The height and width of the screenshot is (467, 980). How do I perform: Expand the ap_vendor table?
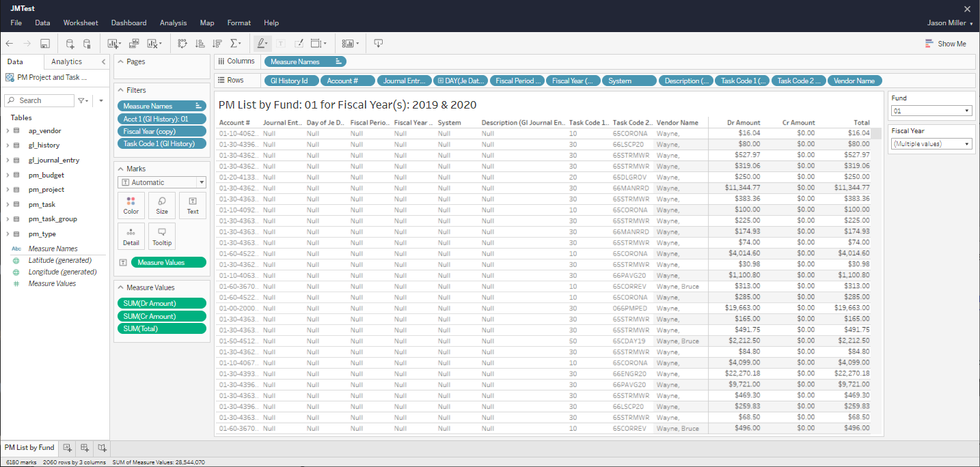(8, 130)
